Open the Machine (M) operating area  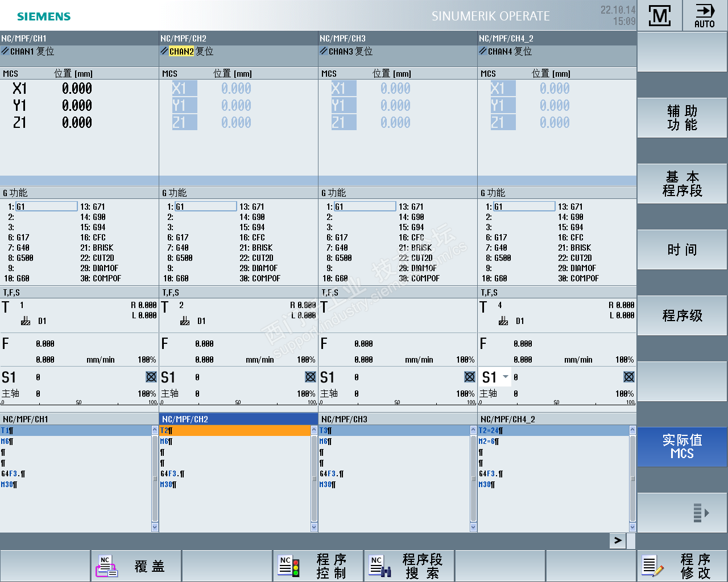pyautogui.click(x=660, y=15)
